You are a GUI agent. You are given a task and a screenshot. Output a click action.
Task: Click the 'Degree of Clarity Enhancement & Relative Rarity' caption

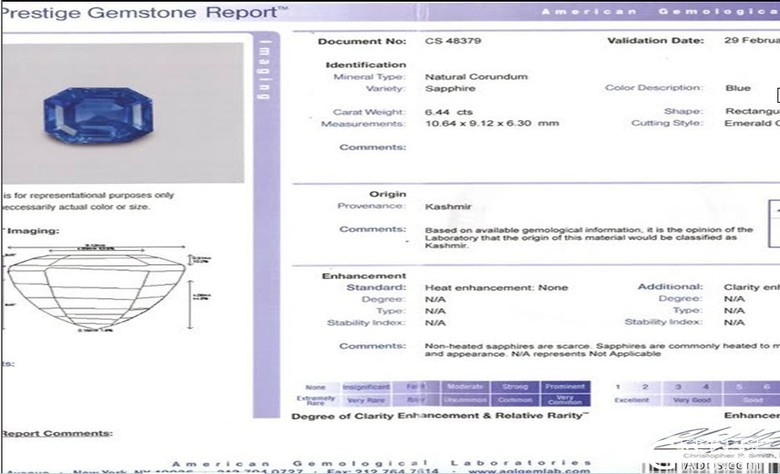point(440,416)
